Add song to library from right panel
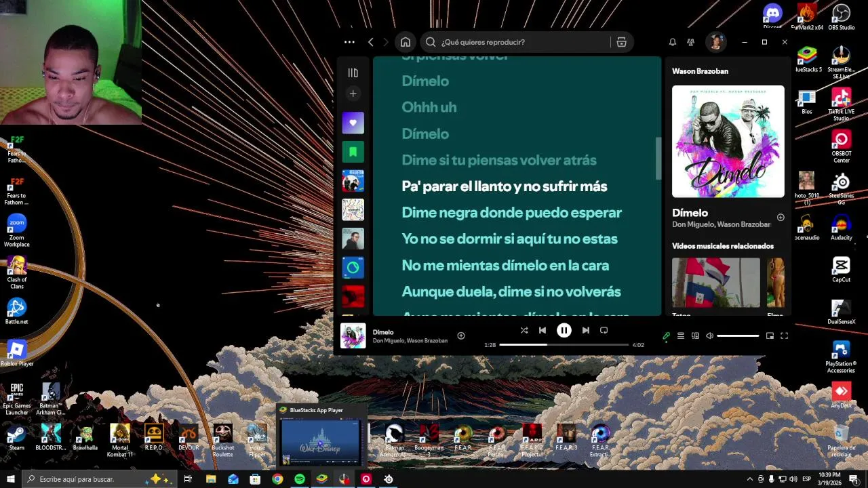Viewport: 868px width, 488px height. [781, 218]
